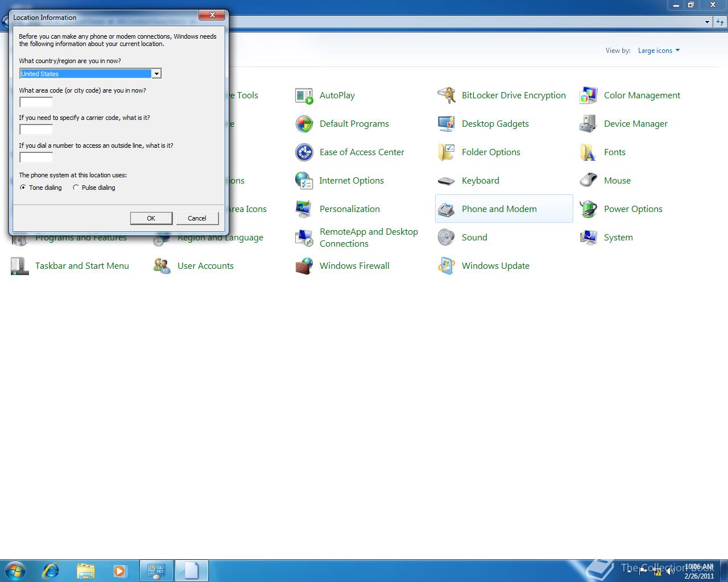Open the Programs and Features link
The image size is (728, 582).
pyautogui.click(x=81, y=238)
